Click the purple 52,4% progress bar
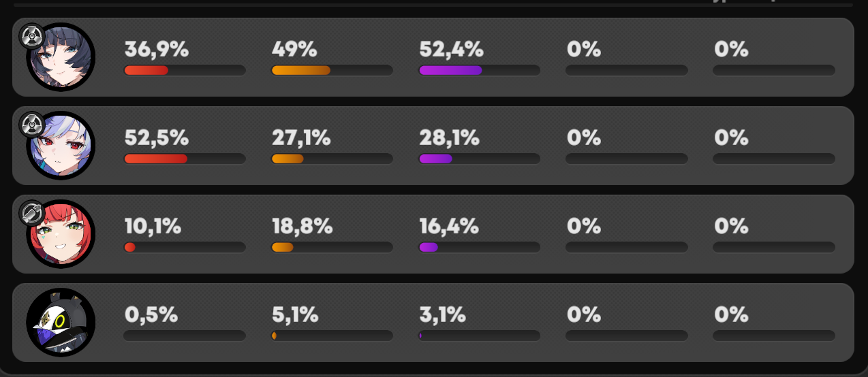 click(x=479, y=70)
